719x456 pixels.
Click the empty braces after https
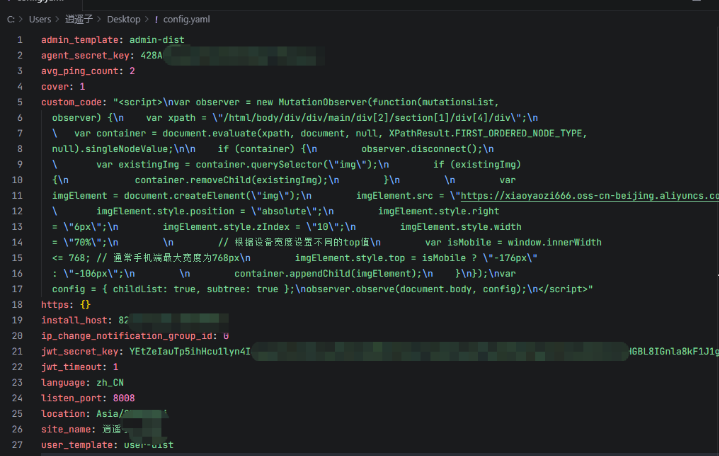(x=85, y=305)
